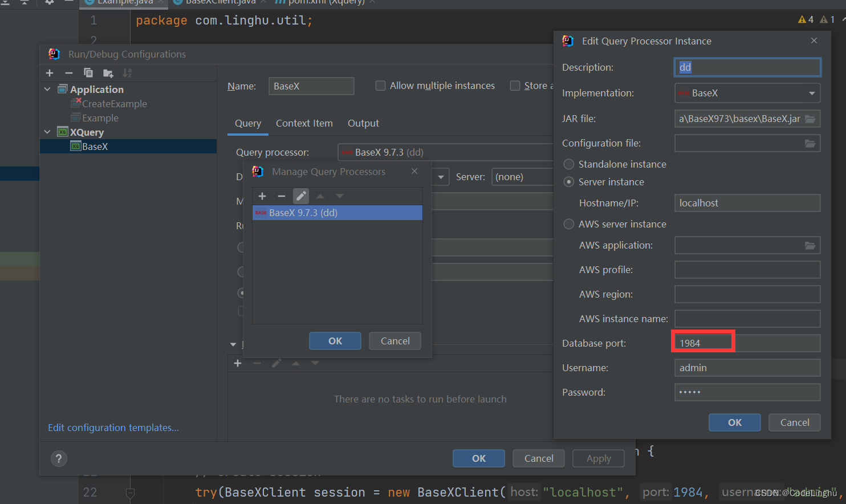The height and width of the screenshot is (504, 846).
Task: Click Cancel in Run/Debug Configurations
Action: tap(539, 458)
